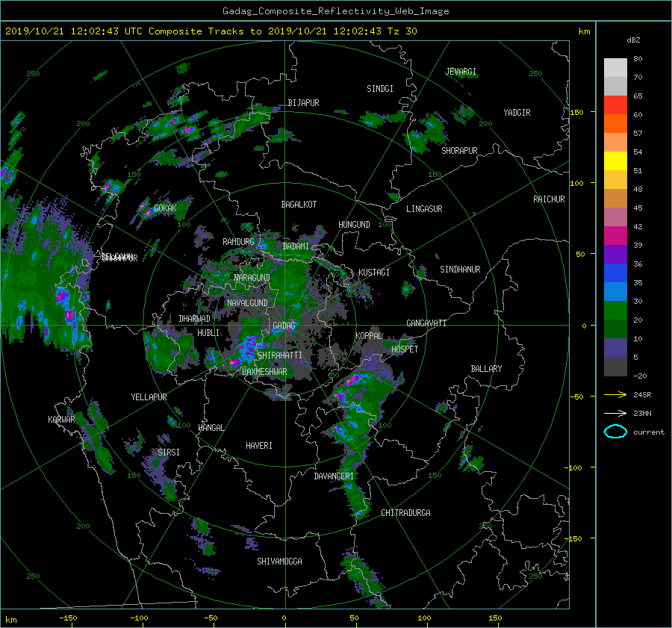
Task: Pick the purple 36-39 dBZ legend swatch
Action: coord(615,255)
